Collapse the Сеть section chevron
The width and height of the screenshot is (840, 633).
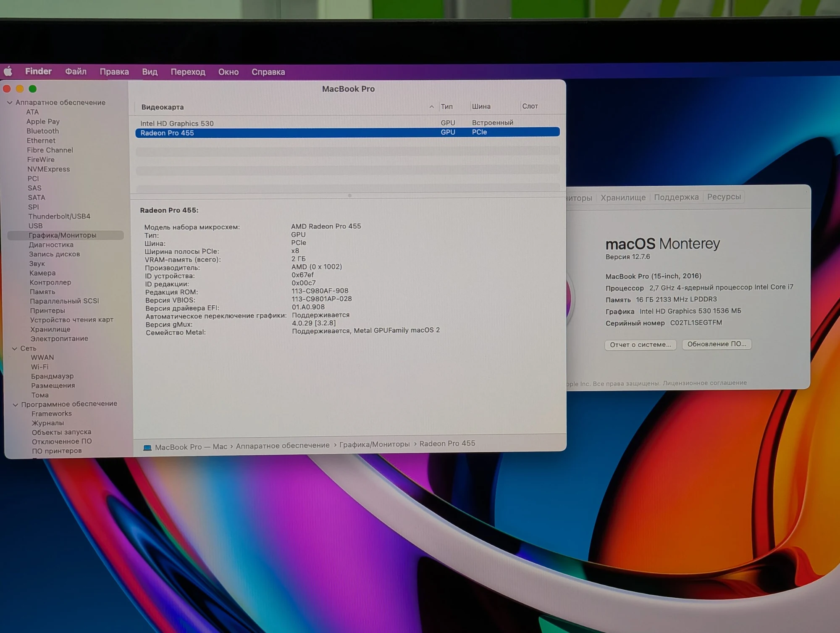pos(15,348)
